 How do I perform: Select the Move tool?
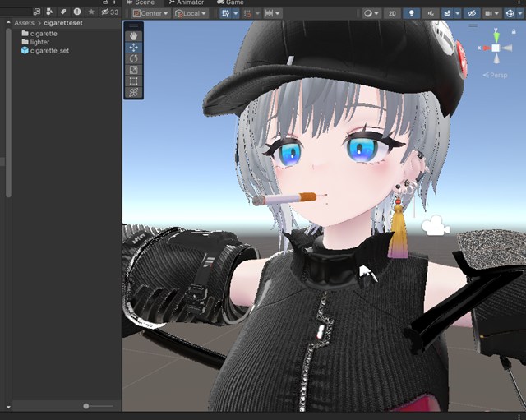(134, 48)
